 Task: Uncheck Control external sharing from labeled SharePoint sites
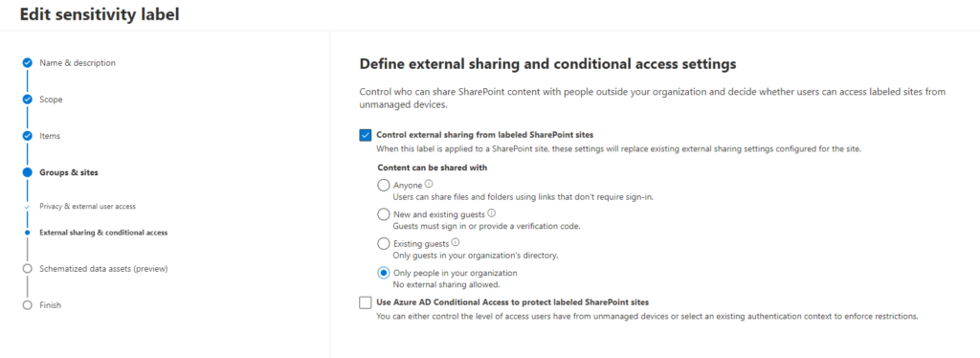[x=366, y=135]
